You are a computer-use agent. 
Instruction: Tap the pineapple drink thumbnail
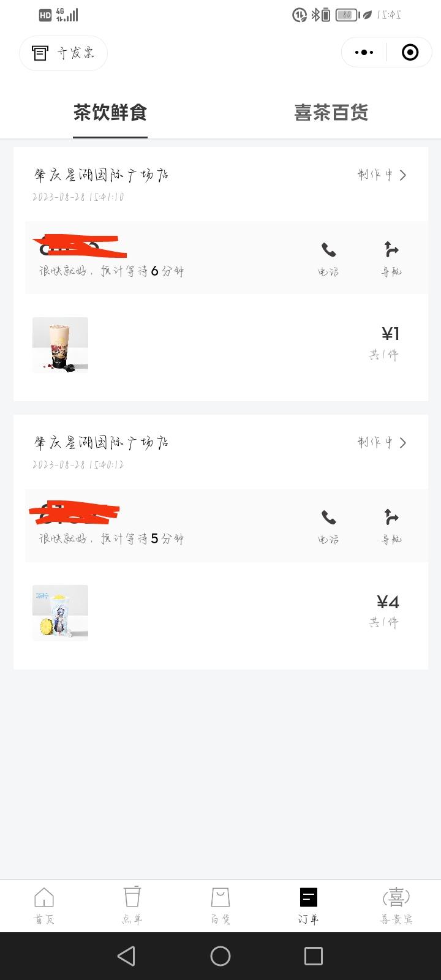pyautogui.click(x=60, y=612)
